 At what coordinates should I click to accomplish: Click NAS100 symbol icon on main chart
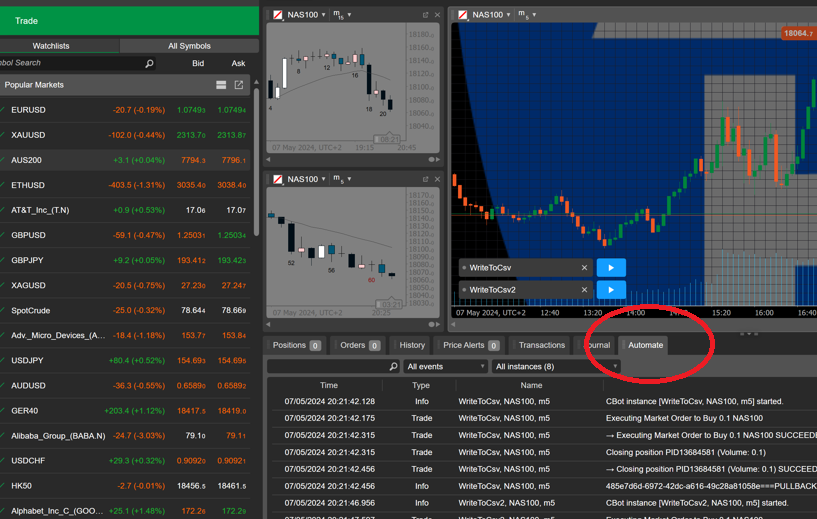tap(463, 15)
